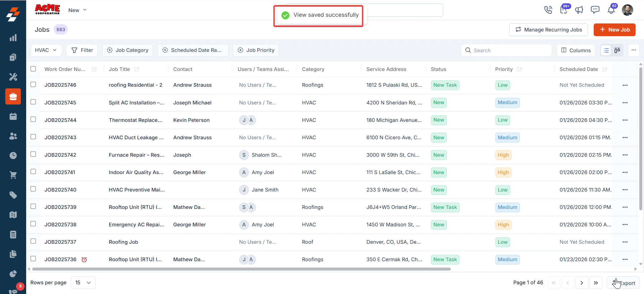644x294 pixels.
Task: Open the Columns chooser
Action: 576,50
